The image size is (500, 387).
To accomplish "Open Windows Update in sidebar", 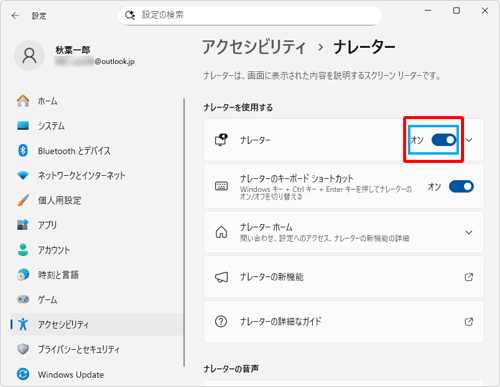I will coord(97,374).
